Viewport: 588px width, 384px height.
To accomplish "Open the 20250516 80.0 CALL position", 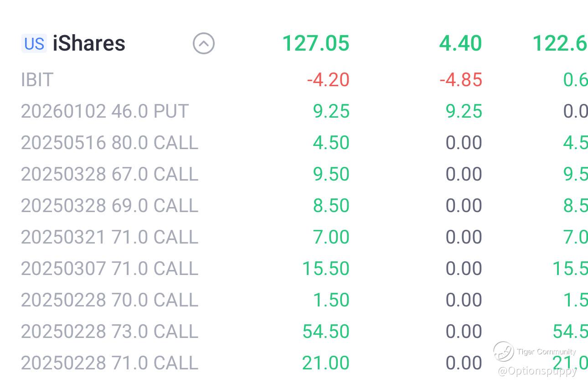I will coord(109,143).
